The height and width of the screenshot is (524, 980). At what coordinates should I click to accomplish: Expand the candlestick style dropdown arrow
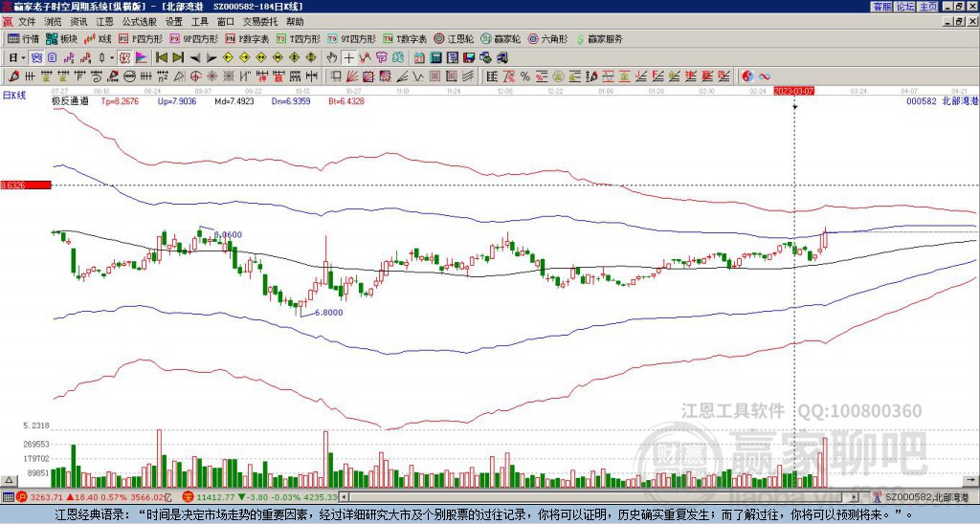[112, 58]
